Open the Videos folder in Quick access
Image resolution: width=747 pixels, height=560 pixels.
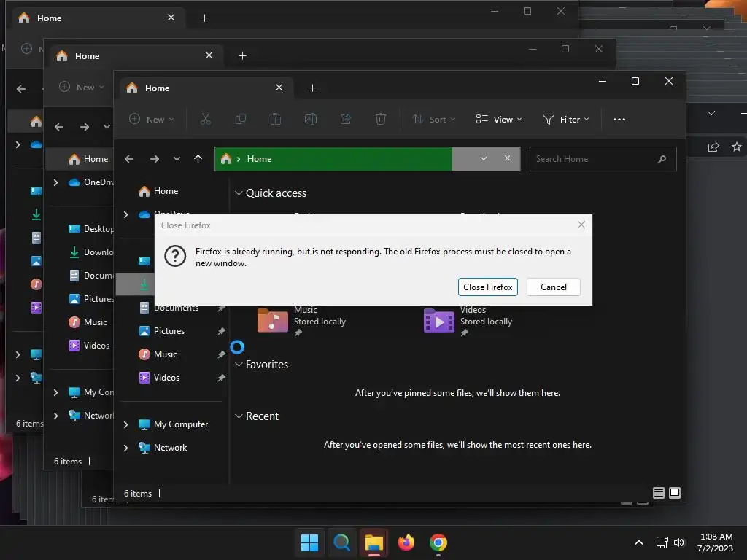click(438, 321)
